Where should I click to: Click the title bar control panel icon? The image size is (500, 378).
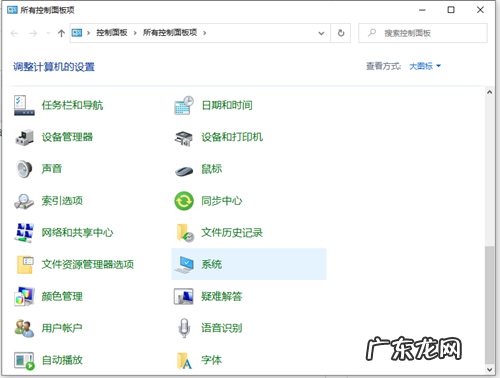click(x=12, y=10)
